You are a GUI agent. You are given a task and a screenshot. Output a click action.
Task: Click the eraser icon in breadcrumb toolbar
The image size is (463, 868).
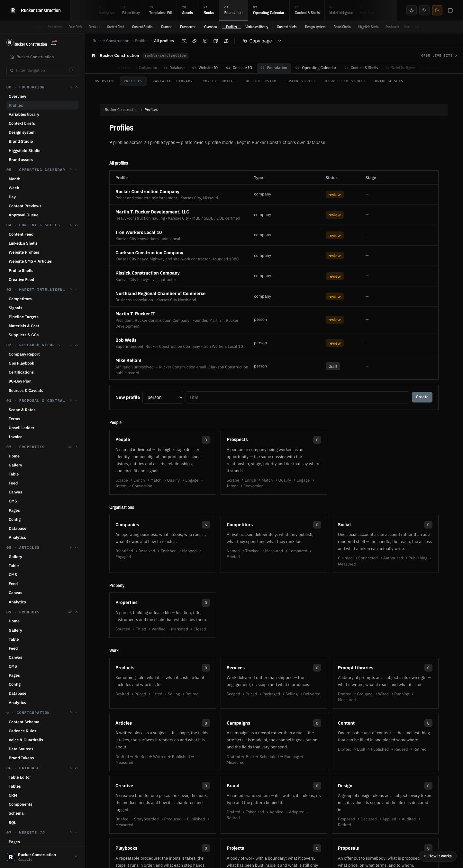tap(195, 41)
